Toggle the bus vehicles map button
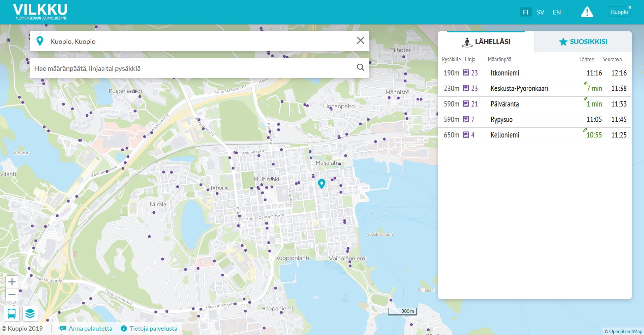 point(11,313)
